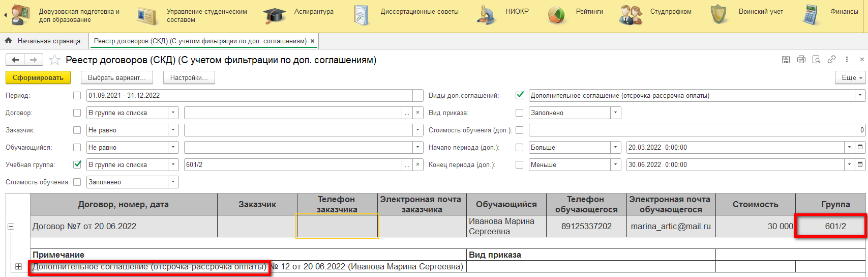
Task: Open the Воинский учет shield icon
Action: pos(719,15)
